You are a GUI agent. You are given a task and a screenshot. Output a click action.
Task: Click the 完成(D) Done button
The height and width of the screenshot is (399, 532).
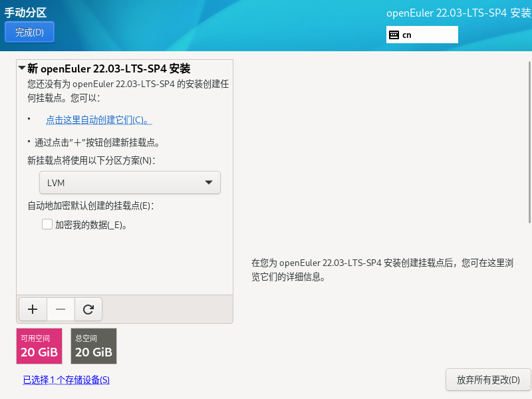(29, 32)
